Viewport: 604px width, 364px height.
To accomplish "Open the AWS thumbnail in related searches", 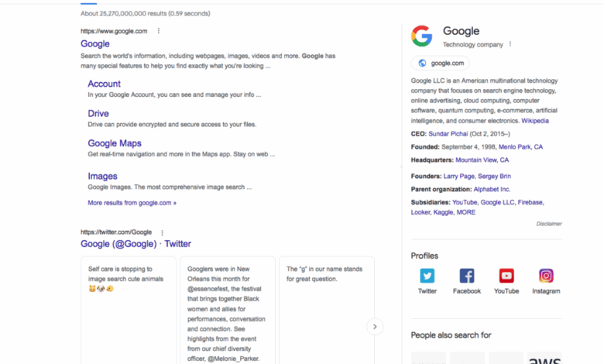I will tap(544, 358).
